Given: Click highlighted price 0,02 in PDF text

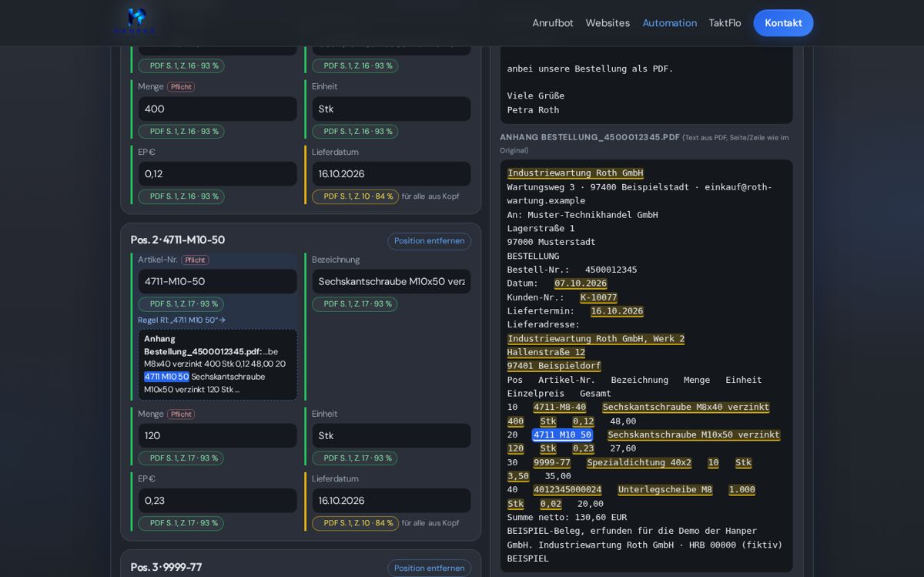Looking at the screenshot, I should (551, 504).
